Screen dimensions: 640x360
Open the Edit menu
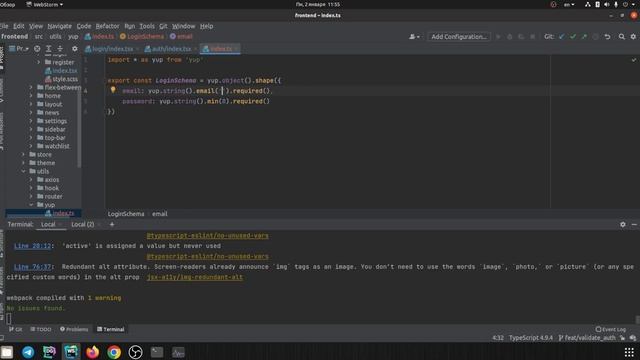[x=18, y=26]
